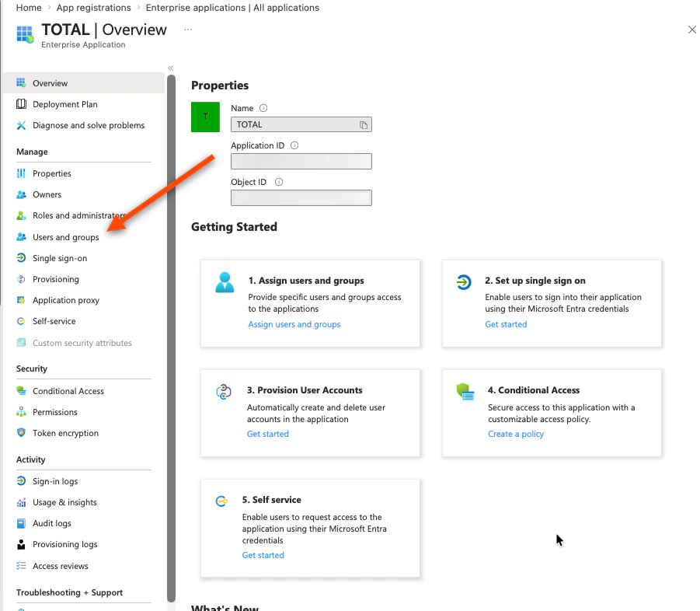The height and width of the screenshot is (611, 700).
Task: Click the Permissions hierarchy icon
Action: tap(21, 411)
